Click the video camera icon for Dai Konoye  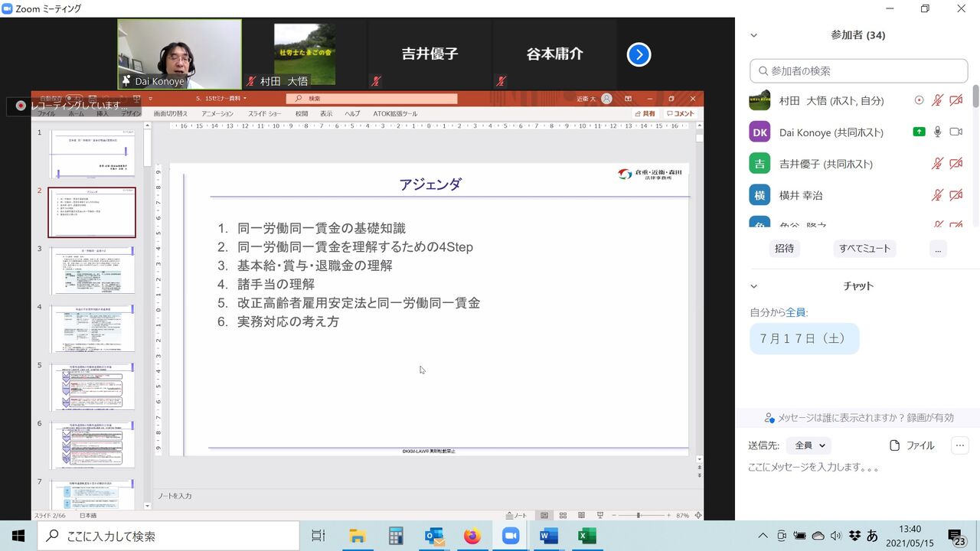click(956, 132)
